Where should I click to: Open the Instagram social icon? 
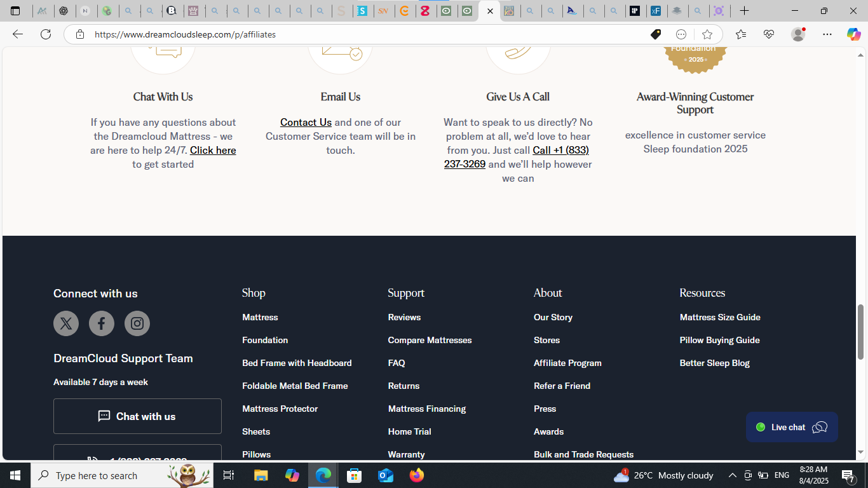137,323
